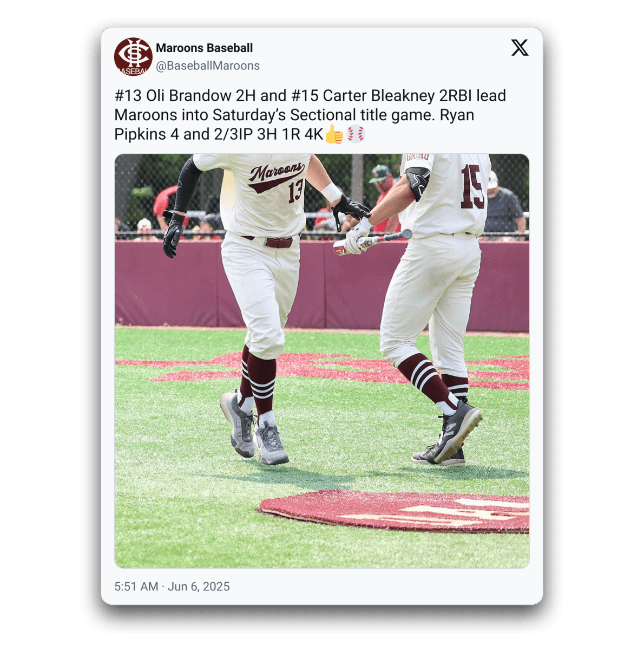
Task: Click the baseball emoji in tweet
Action: (356, 134)
